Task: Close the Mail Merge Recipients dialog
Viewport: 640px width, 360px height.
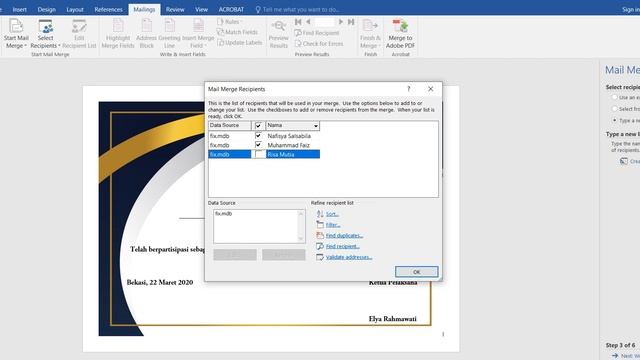Action: click(431, 89)
